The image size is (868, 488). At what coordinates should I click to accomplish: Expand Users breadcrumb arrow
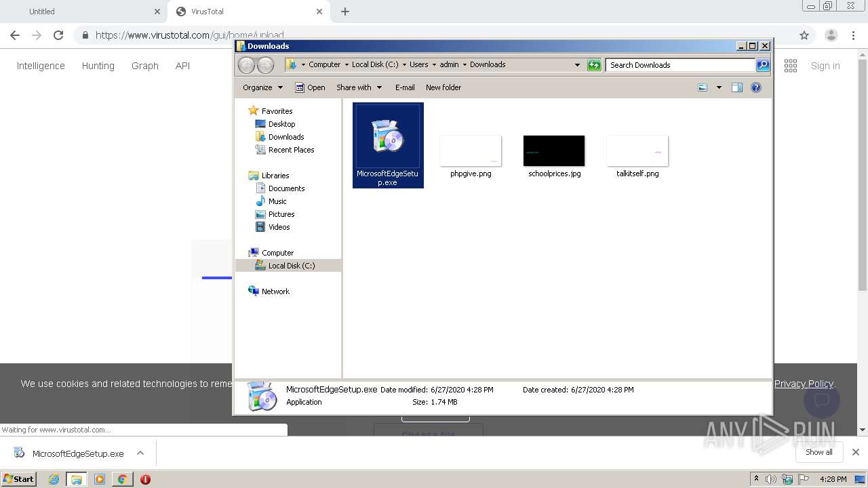pos(434,65)
